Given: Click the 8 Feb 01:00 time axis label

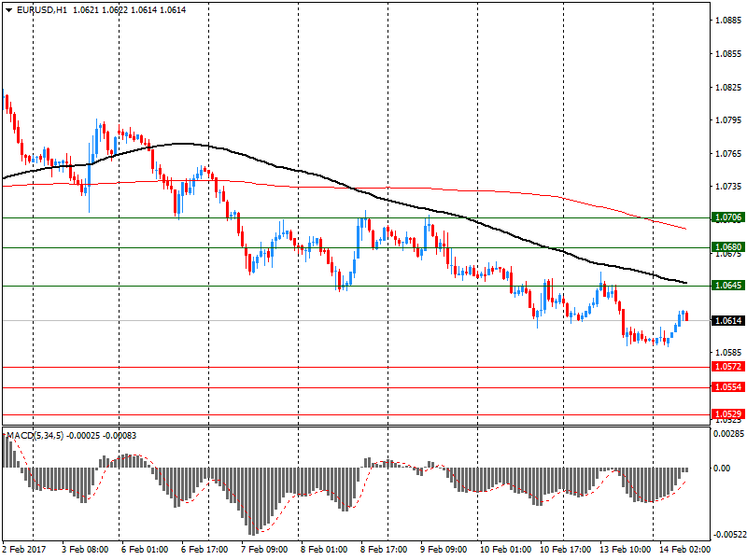Looking at the screenshot, I should [x=324, y=549].
